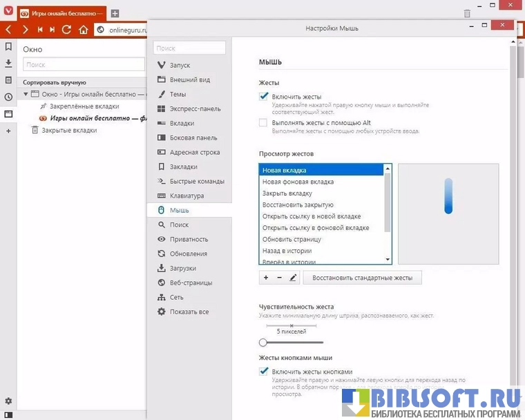Screen dimensions: 525x420
Task: Open a new tab with plus button
Action: pyautogui.click(x=115, y=13)
